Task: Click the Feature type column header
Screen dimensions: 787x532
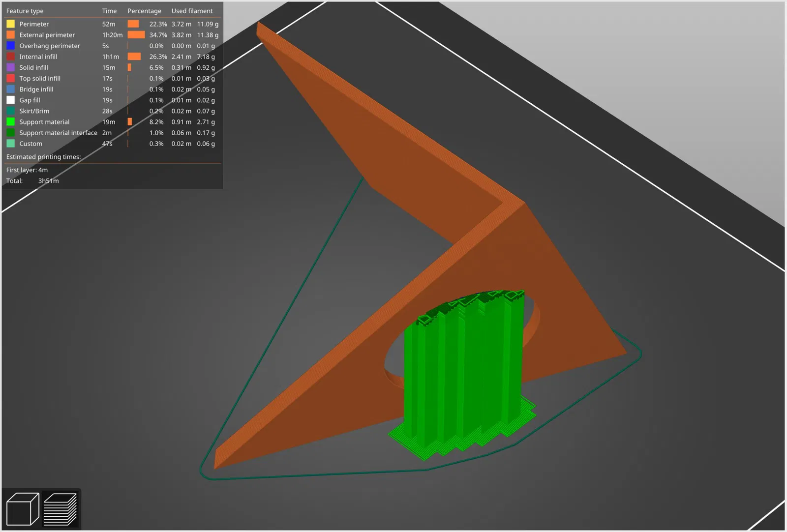Action: pos(25,11)
